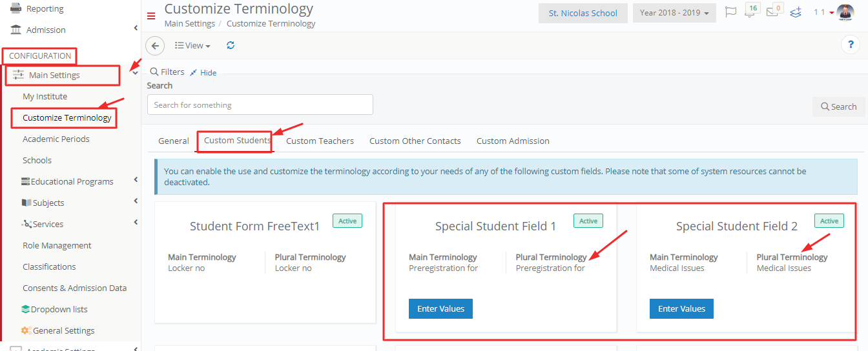Toggle Active badge on Special Student Field 1
The height and width of the screenshot is (351, 868).
tap(588, 221)
